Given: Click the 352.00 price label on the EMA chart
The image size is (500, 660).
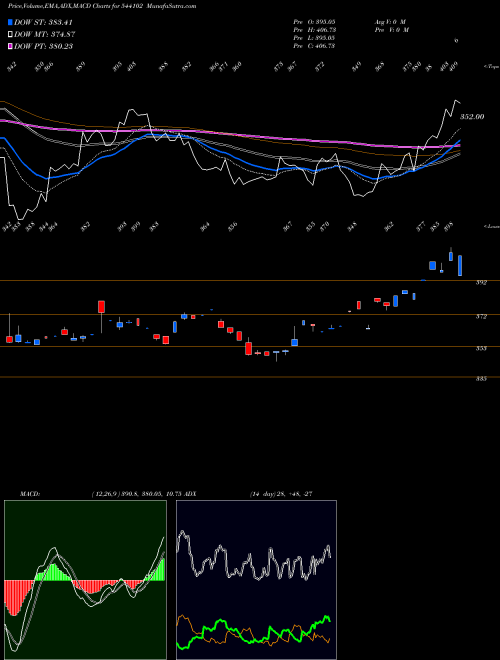Looking at the screenshot, I should [472, 117].
